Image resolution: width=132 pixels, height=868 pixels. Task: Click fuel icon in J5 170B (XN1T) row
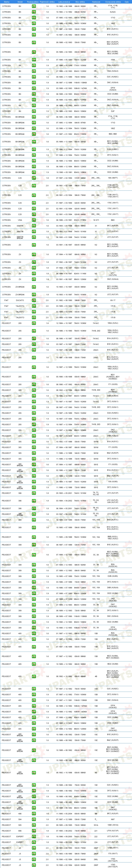click(34, 848)
